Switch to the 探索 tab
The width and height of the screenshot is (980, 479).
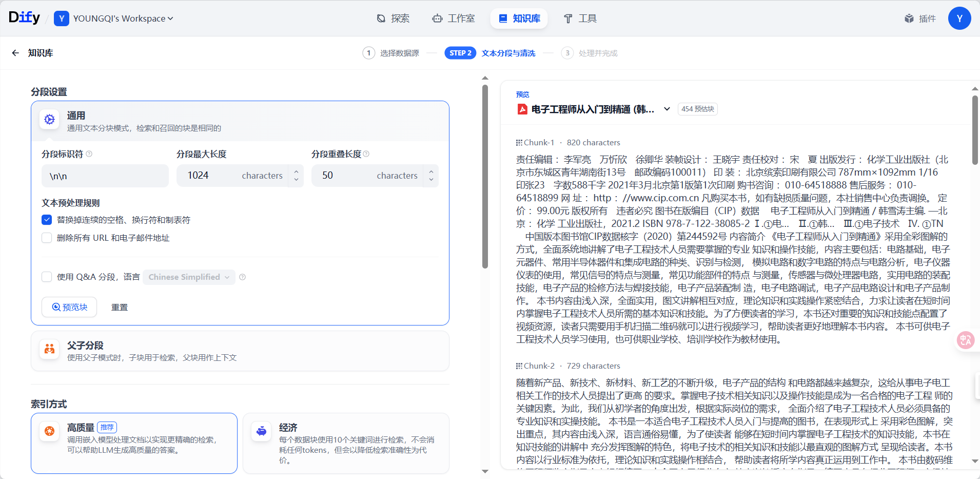[393, 18]
